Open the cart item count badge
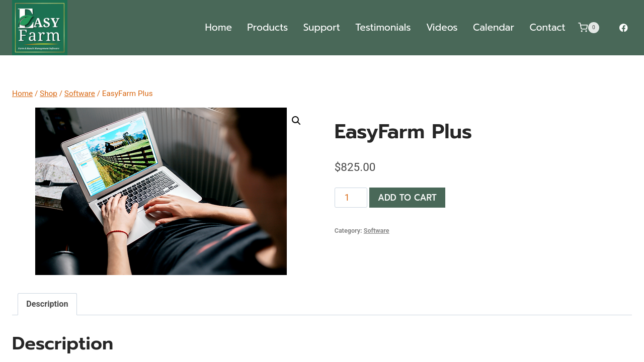This screenshot has width=644, height=362. [x=594, y=28]
